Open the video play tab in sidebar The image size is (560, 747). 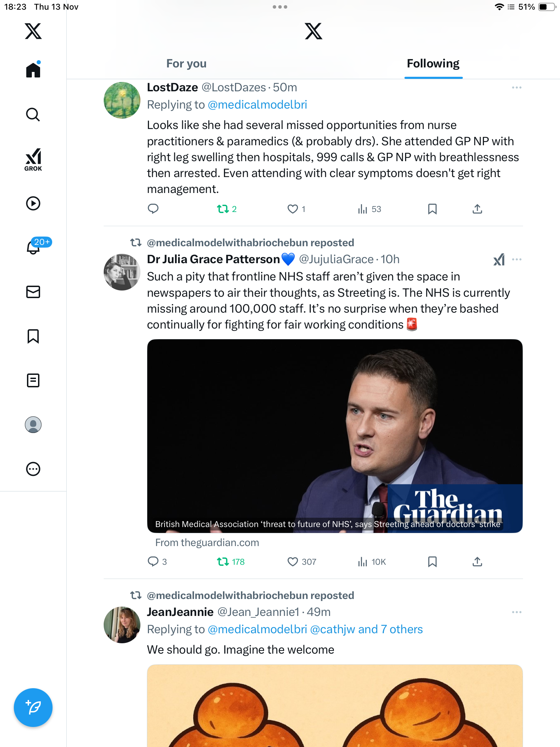click(x=33, y=203)
